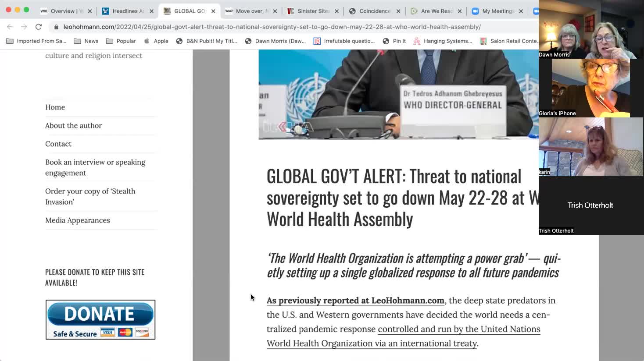Go forward with the browser forward arrow
Viewport: 644px width, 361px height.
24,27
